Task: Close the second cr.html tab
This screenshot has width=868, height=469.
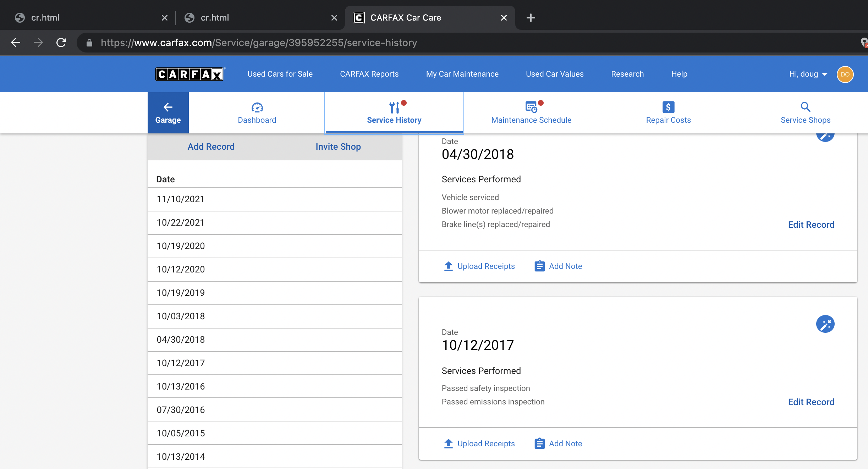Action: click(334, 18)
